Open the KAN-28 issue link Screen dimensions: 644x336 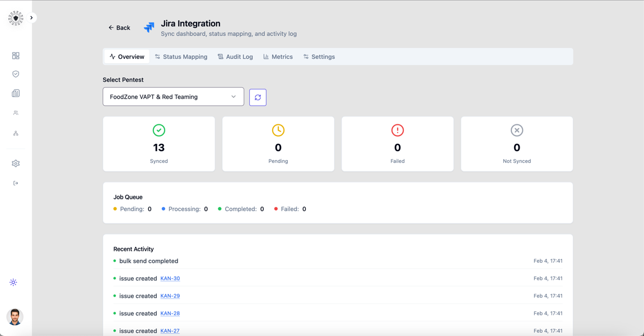point(170,314)
